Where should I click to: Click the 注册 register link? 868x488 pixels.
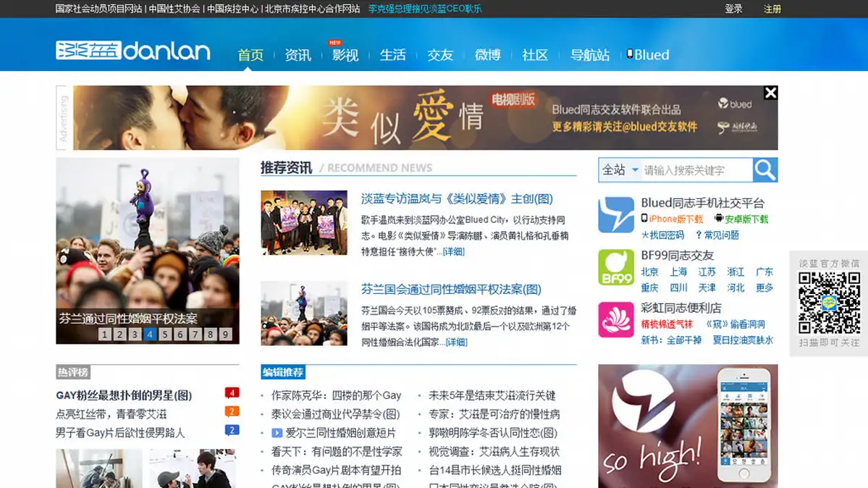coord(772,9)
